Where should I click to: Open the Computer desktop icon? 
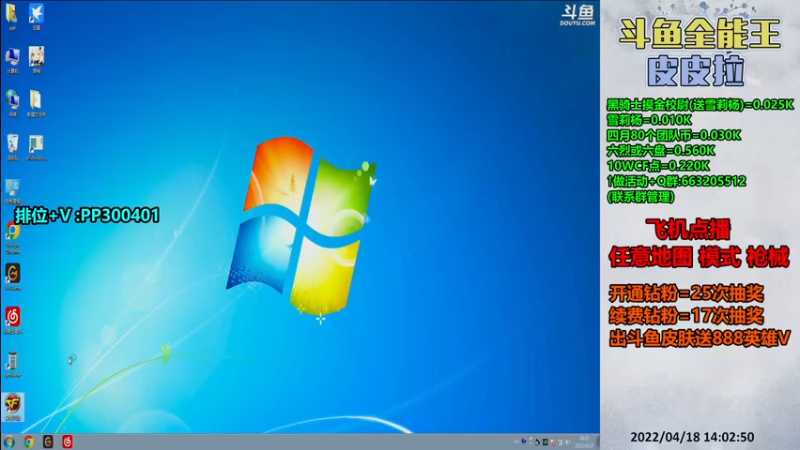click(12, 60)
